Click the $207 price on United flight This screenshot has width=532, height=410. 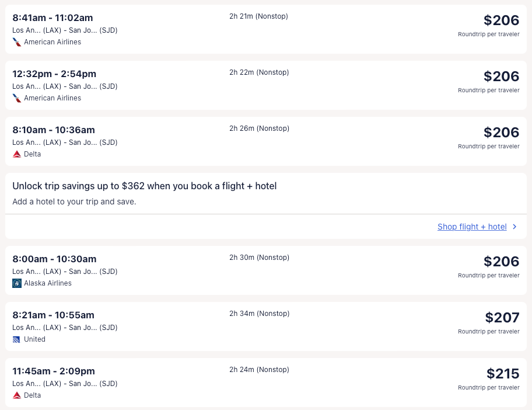(x=502, y=318)
